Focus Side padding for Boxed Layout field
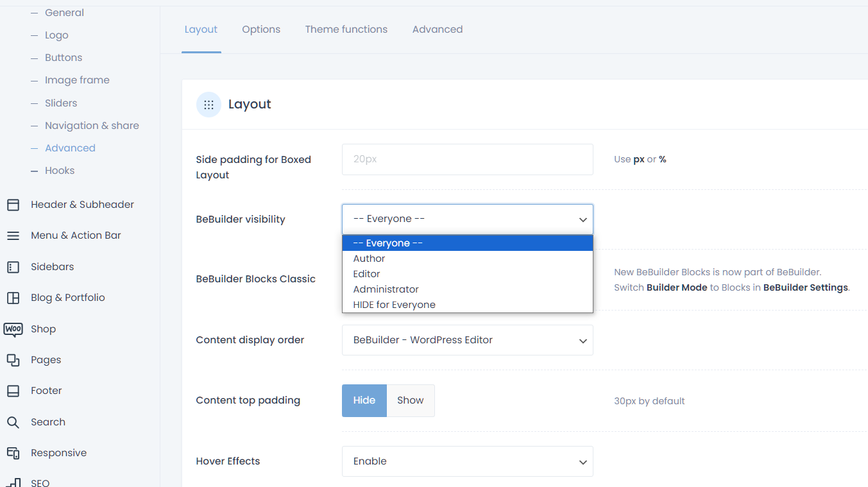The height and width of the screenshot is (487, 868). click(x=468, y=159)
